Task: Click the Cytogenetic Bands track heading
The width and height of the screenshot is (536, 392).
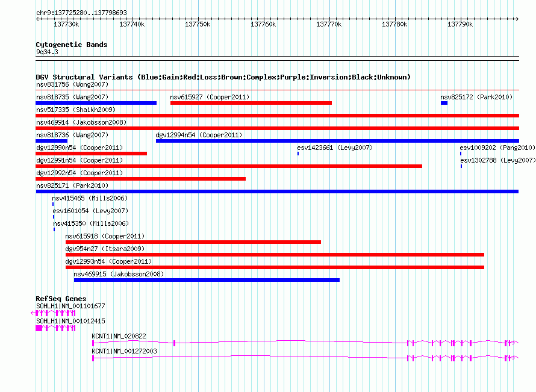Action: pos(72,45)
